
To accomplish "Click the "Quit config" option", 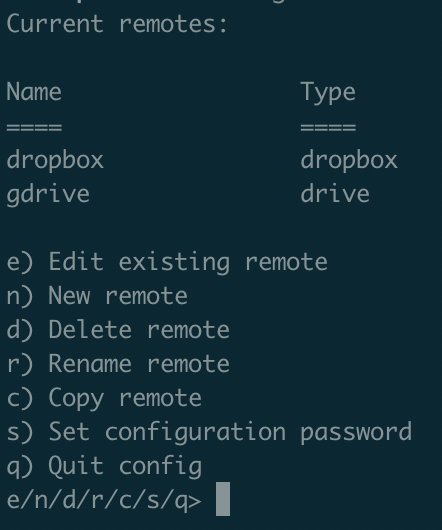I will point(104,467).
